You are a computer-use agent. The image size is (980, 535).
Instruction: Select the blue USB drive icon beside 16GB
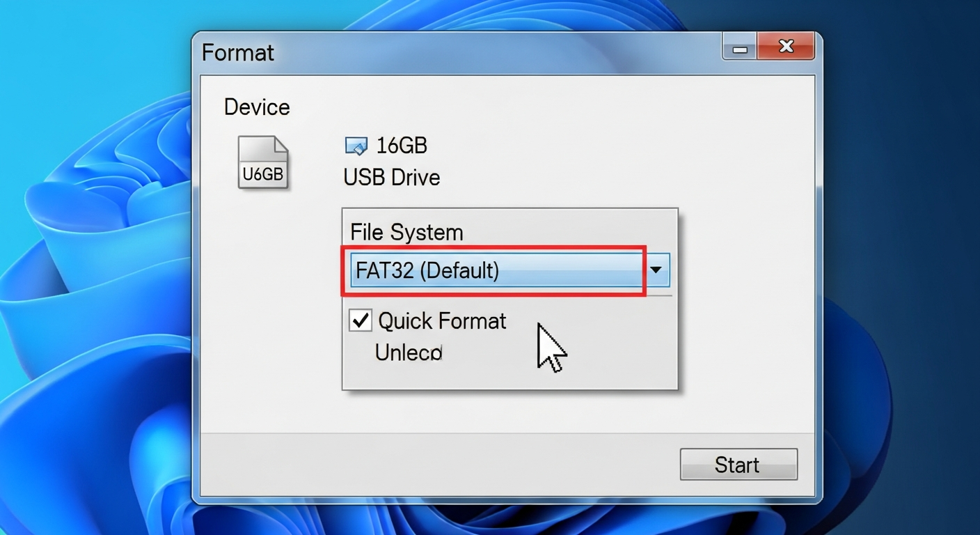click(356, 146)
